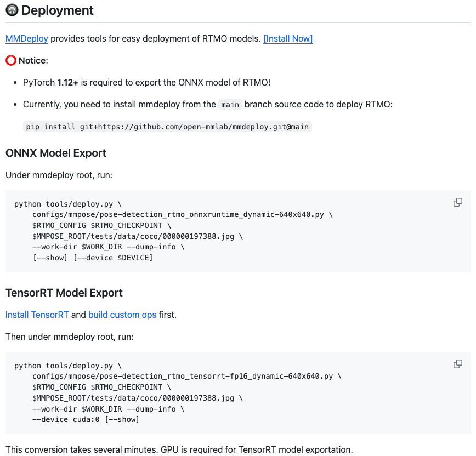Click the '[--show] [--device $DEVICE]' code line

coord(92,258)
